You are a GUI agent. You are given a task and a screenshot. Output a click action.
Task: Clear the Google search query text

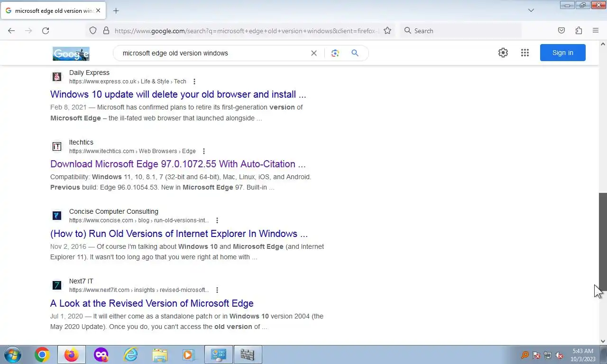(x=314, y=53)
